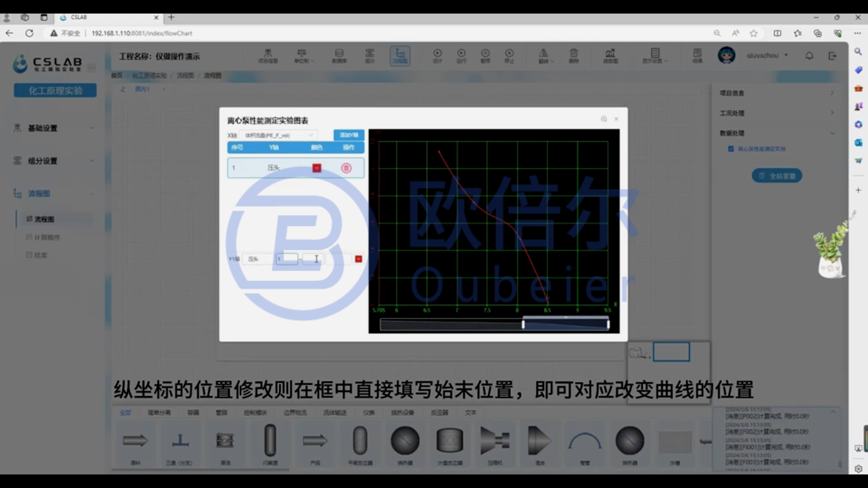Viewport: 868px width, 488px height.
Task: Open the 趋势图 trend chart icon
Action: click(610, 56)
